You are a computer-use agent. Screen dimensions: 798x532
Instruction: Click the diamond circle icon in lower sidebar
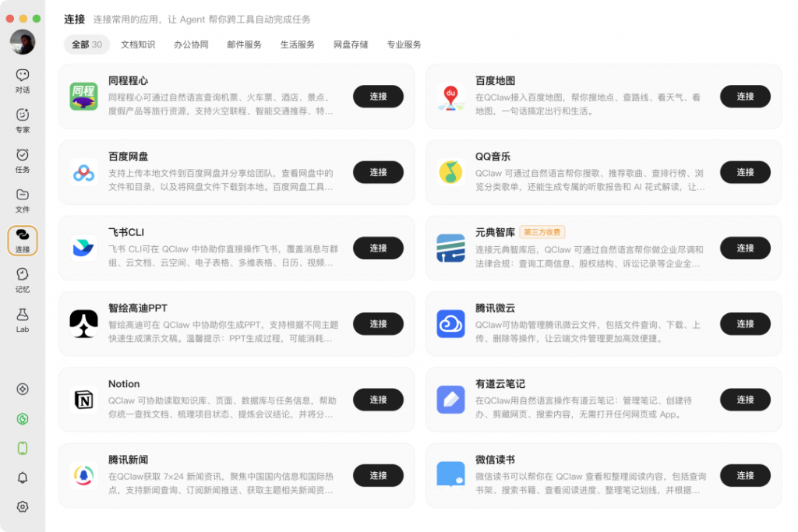click(x=23, y=389)
